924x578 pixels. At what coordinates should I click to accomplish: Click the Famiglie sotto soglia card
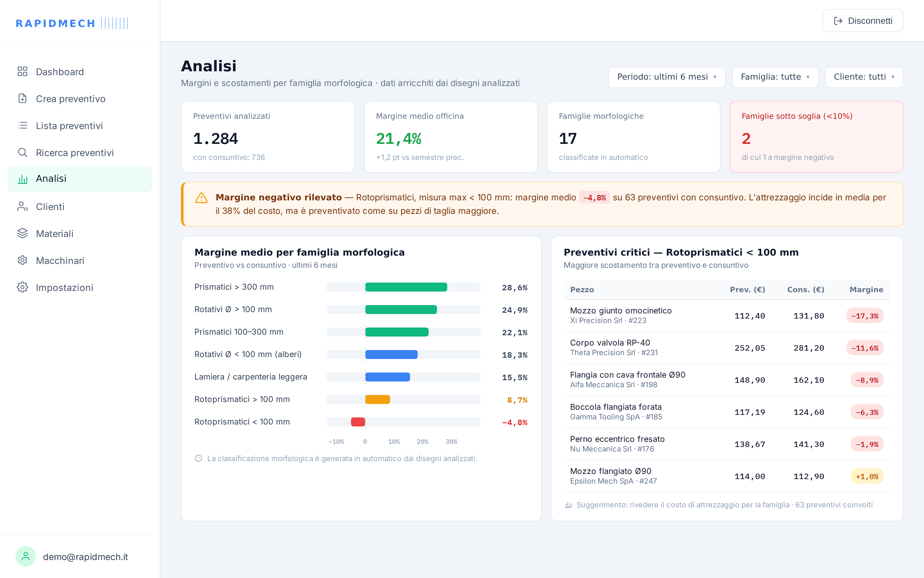click(x=816, y=137)
